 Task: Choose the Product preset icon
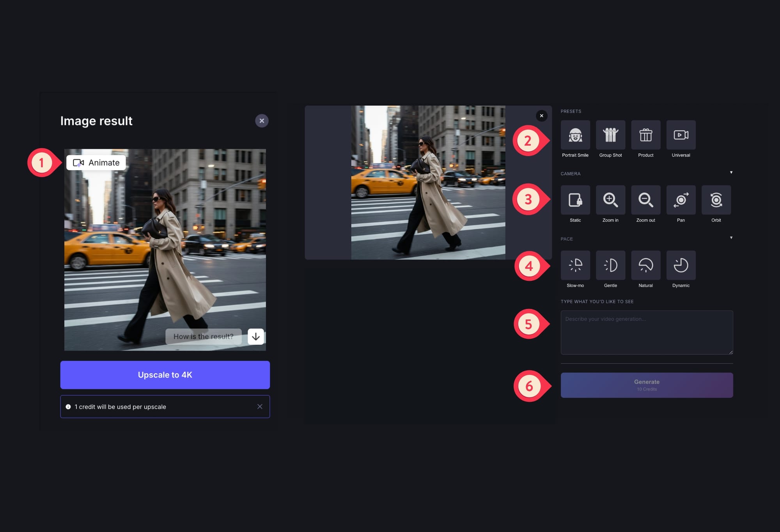tap(645, 135)
